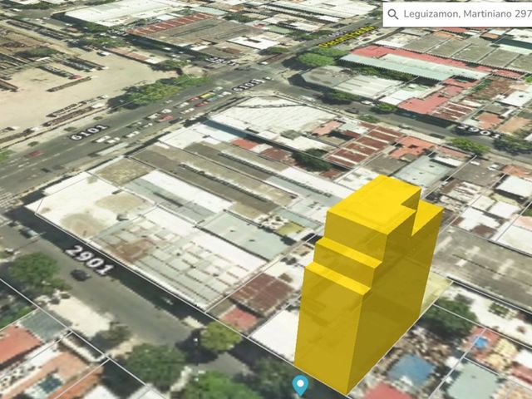This screenshot has width=532, height=399.
Task: Select the rust-brown roof parcel beside yellow building
Action: [264, 293]
